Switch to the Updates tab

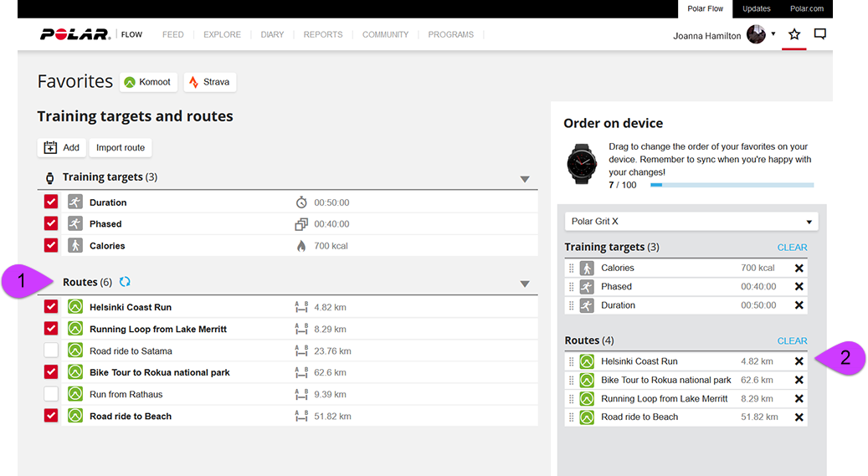coord(756,8)
